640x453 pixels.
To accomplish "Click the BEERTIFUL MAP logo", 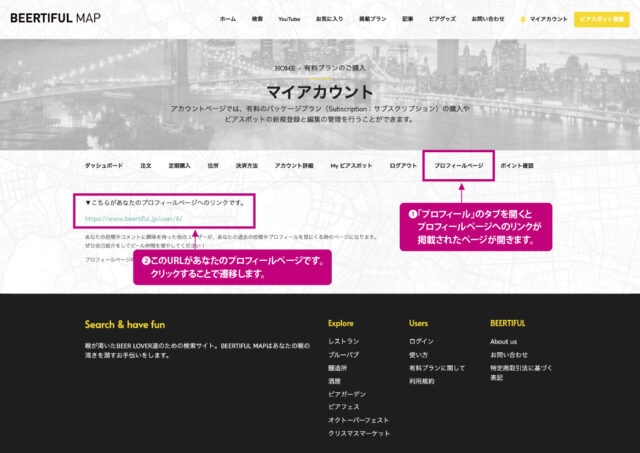I will (56, 18).
